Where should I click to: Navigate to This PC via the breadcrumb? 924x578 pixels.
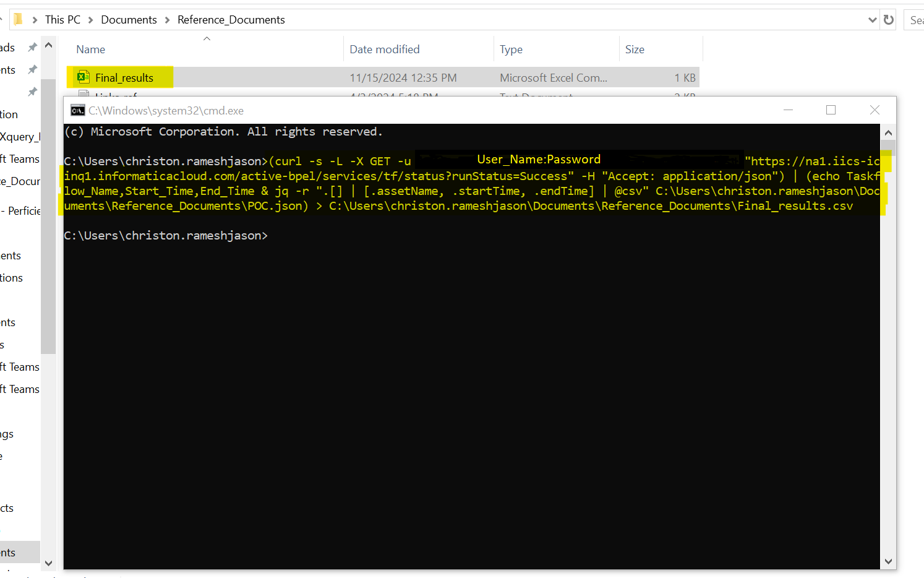pyautogui.click(x=62, y=19)
